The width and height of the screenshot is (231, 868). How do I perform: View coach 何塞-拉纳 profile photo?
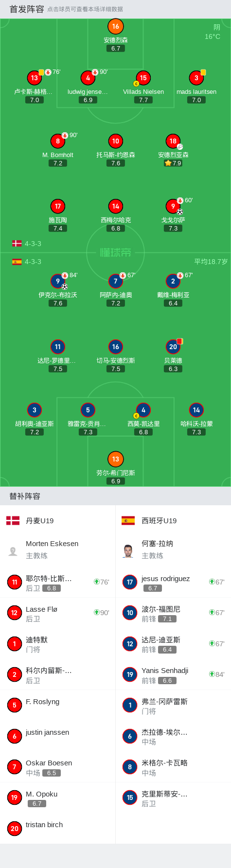tap(128, 551)
